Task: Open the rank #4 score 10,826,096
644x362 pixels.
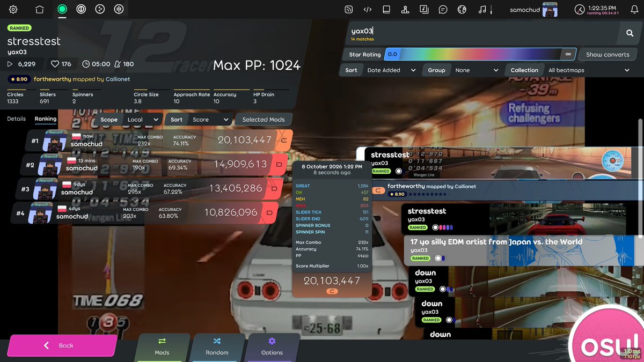Action: point(144,212)
